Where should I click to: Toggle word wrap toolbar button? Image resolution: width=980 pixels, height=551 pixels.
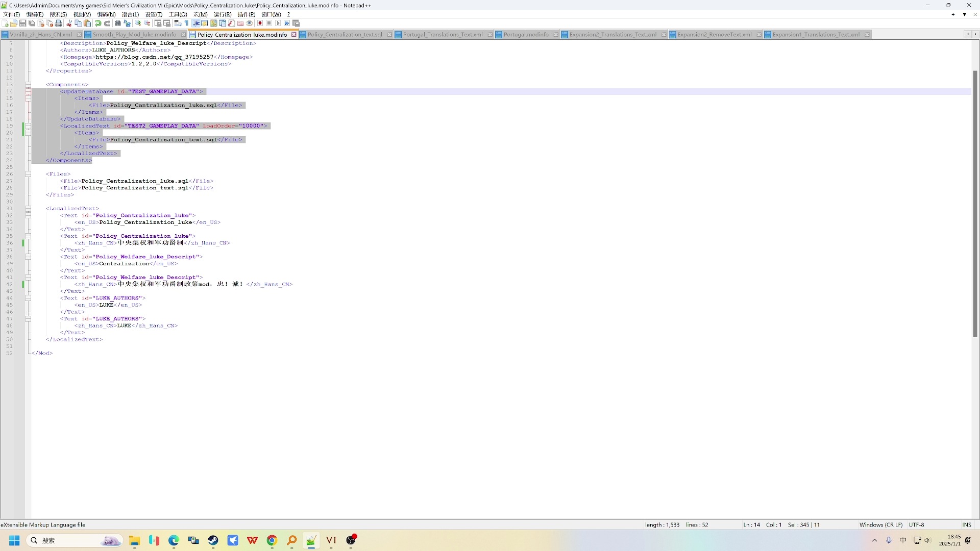click(178, 23)
